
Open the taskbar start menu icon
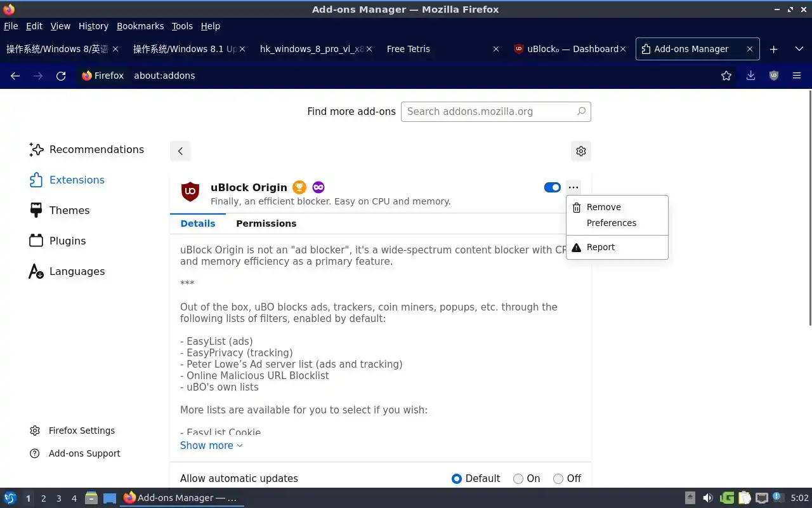(10, 498)
